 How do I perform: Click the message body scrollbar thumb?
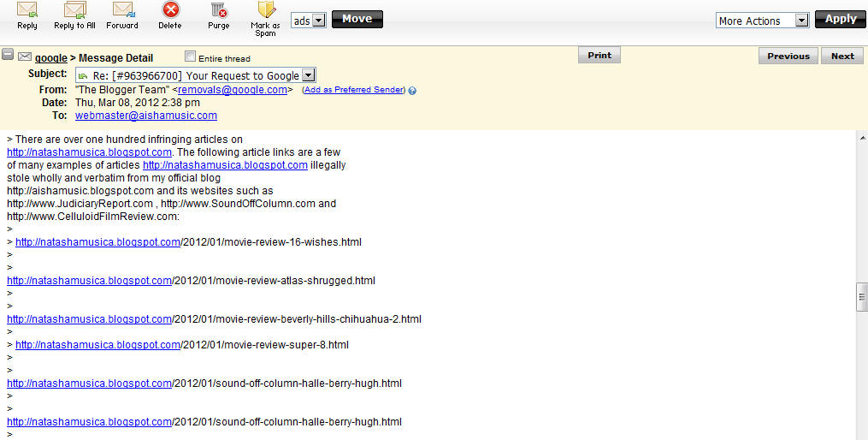pos(862,297)
